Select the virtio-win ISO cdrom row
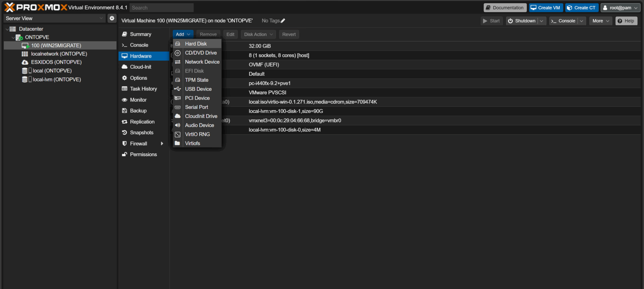Screen dimensions: 644x289 406,102
